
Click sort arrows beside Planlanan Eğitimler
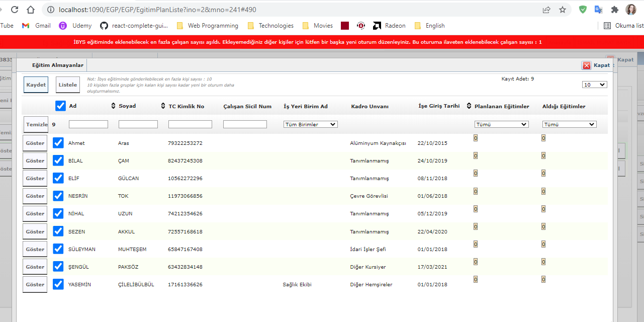(x=469, y=106)
